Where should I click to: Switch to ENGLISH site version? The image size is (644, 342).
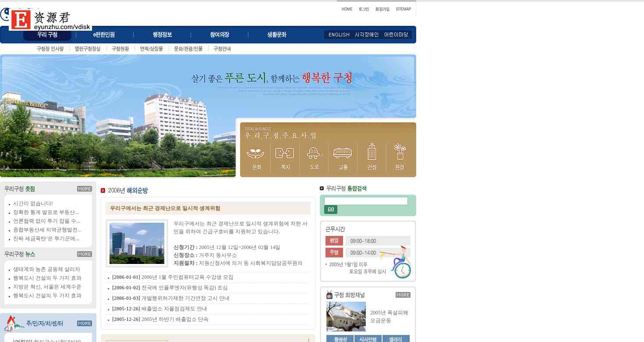click(339, 35)
